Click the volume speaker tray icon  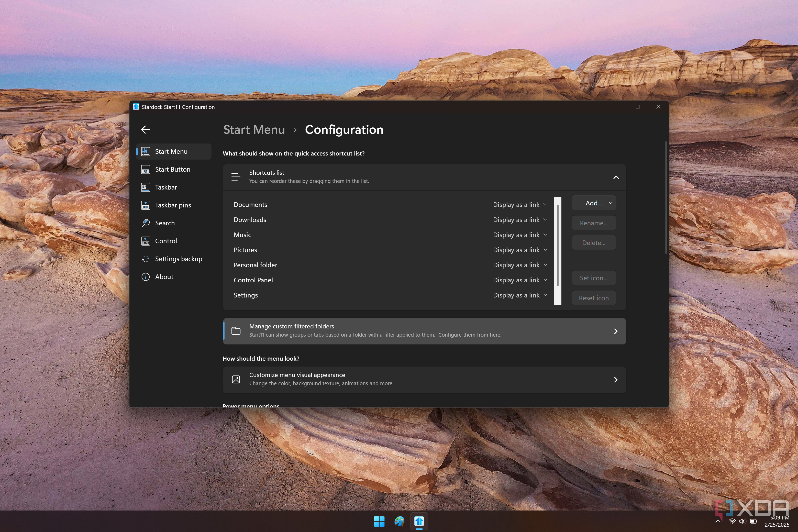tap(742, 521)
